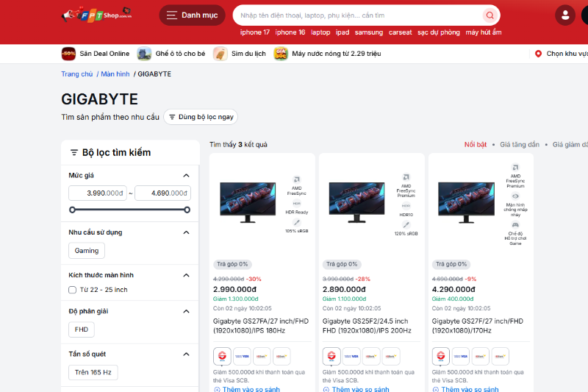Open the Săn Deal Online link
588x392 pixels.
(104, 54)
